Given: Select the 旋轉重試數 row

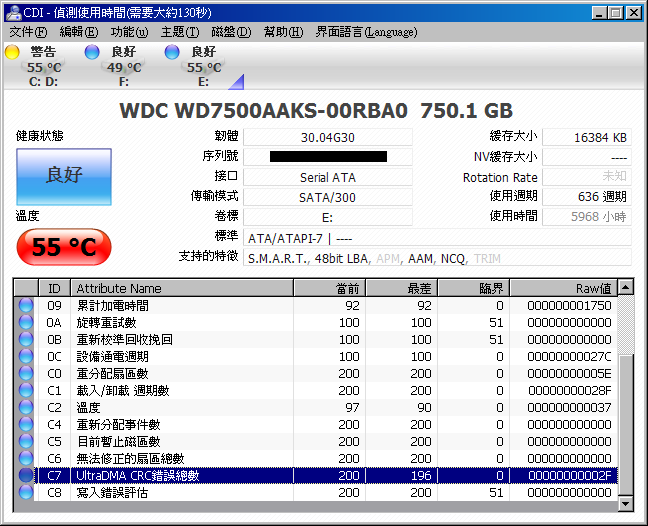Looking at the screenshot, I should (316, 322).
